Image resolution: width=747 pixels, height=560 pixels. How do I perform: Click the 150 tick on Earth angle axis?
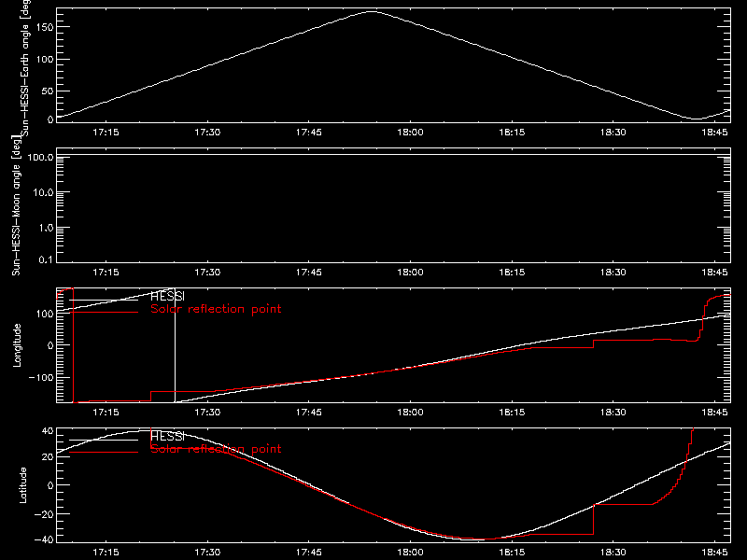point(44,27)
